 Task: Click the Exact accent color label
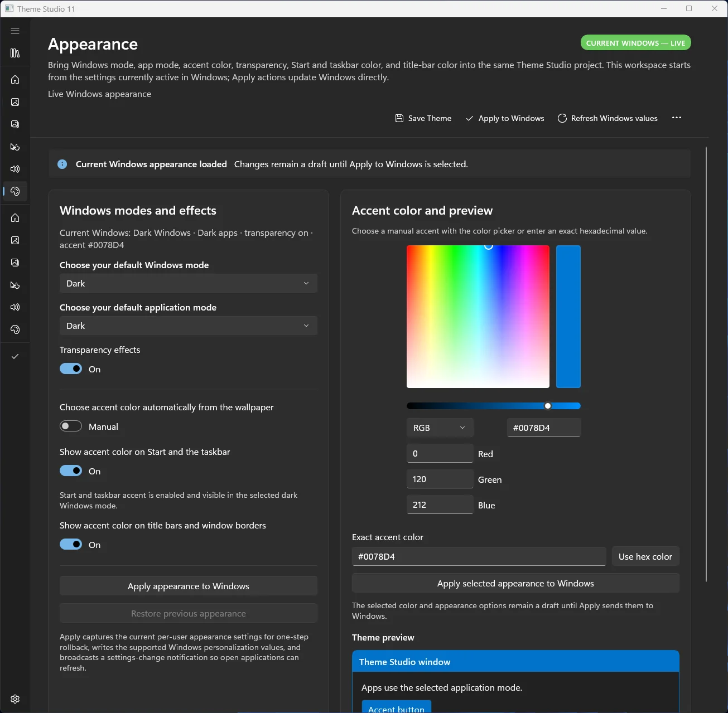(388, 537)
